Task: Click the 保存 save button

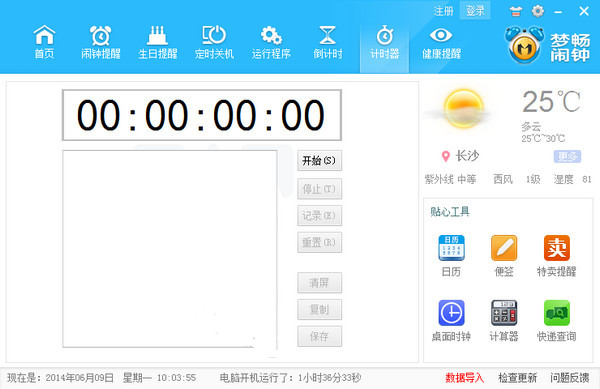Action: pyautogui.click(x=320, y=336)
